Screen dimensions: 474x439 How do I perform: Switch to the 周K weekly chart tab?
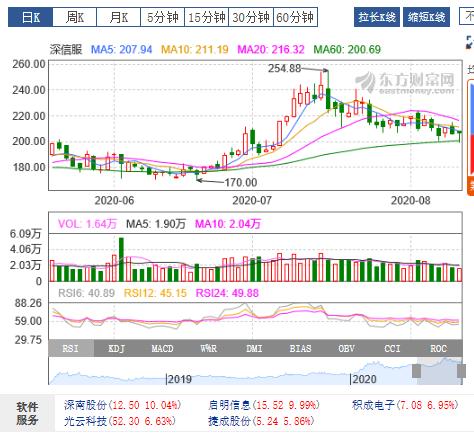coord(75,17)
